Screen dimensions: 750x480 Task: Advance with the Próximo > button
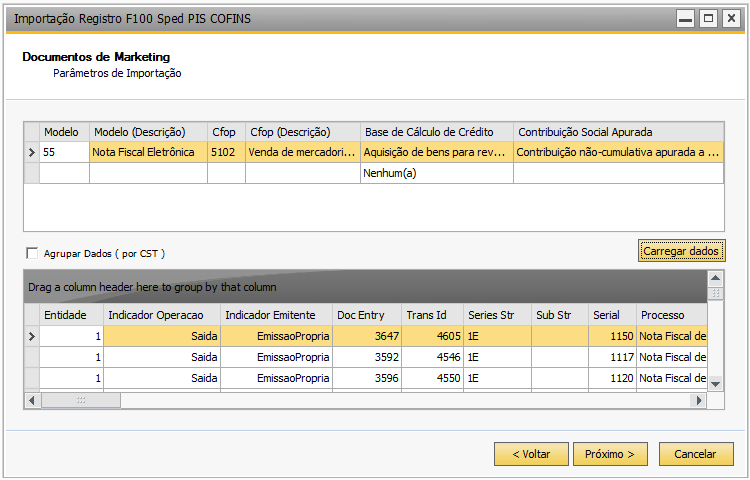(610, 454)
